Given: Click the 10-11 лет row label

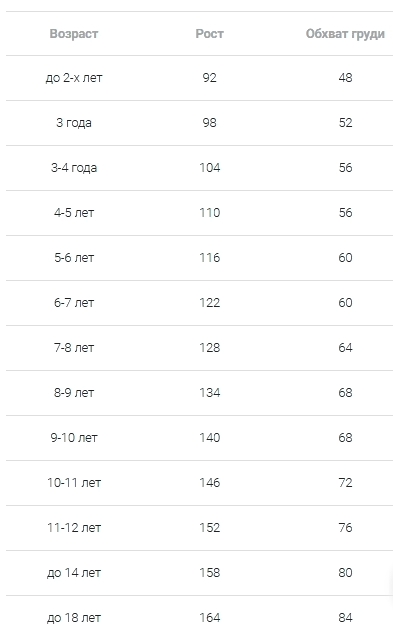Looking at the screenshot, I should (74, 483).
